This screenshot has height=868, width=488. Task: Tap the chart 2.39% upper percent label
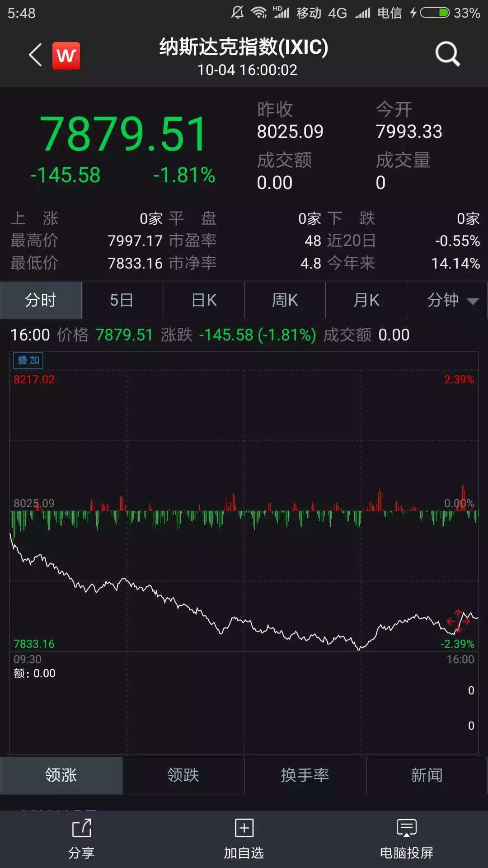(459, 379)
